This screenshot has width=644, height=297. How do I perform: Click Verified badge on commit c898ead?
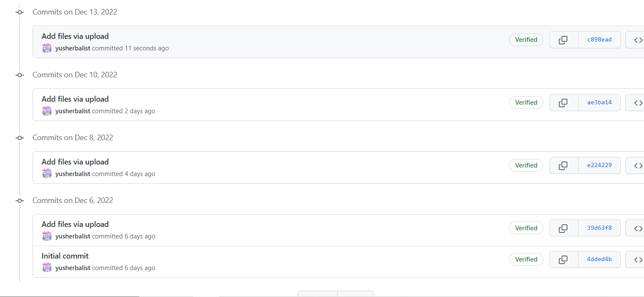point(526,40)
